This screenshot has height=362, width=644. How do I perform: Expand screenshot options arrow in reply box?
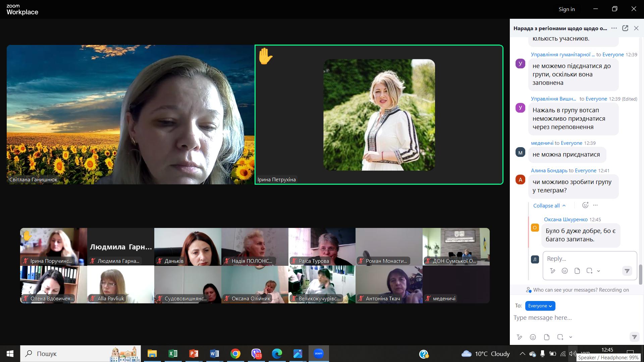[598, 271]
